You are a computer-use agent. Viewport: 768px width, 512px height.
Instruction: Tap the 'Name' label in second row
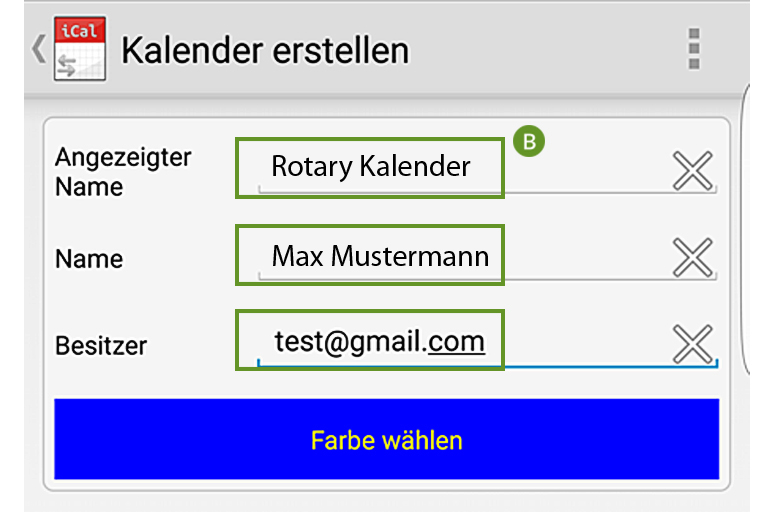click(x=89, y=259)
